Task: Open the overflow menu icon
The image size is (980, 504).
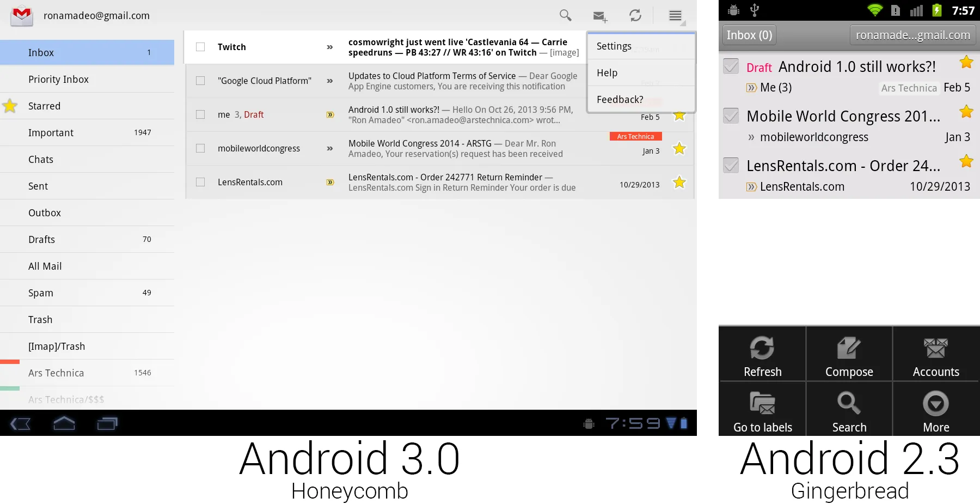Action: point(675,15)
